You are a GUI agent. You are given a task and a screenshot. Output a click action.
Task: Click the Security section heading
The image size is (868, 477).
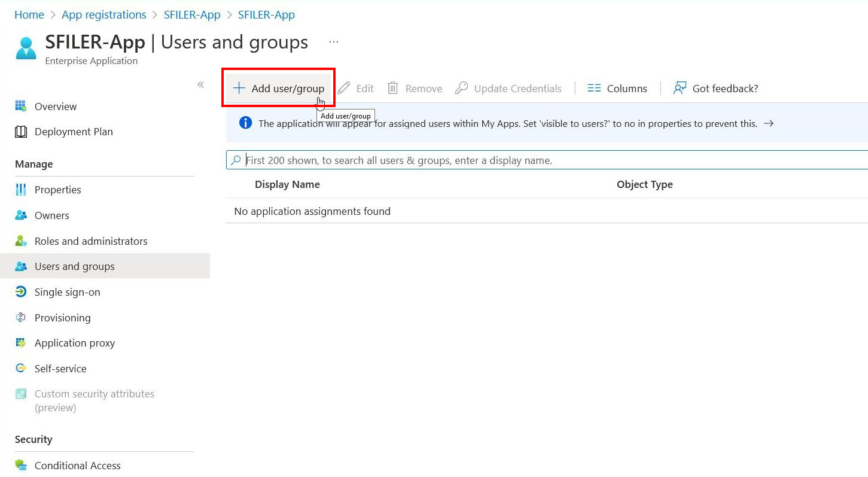[x=33, y=439]
